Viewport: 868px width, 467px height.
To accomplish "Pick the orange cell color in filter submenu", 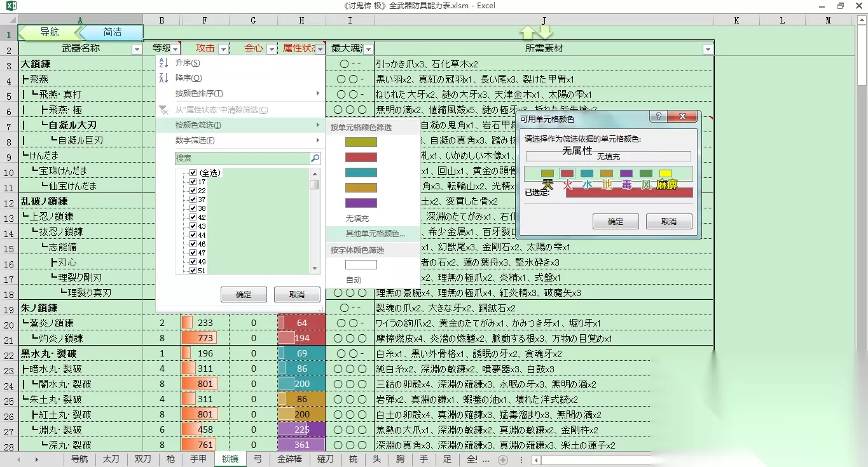I will pos(361,187).
